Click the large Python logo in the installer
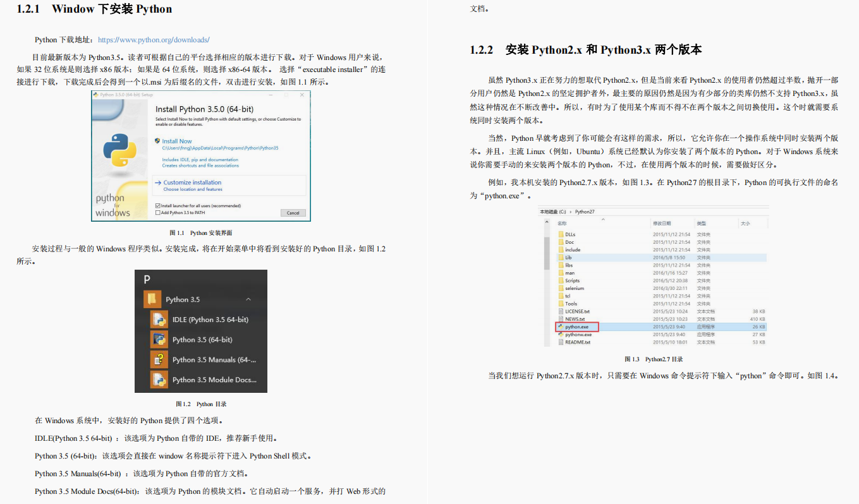Screen dimensions: 859x504 [119, 150]
